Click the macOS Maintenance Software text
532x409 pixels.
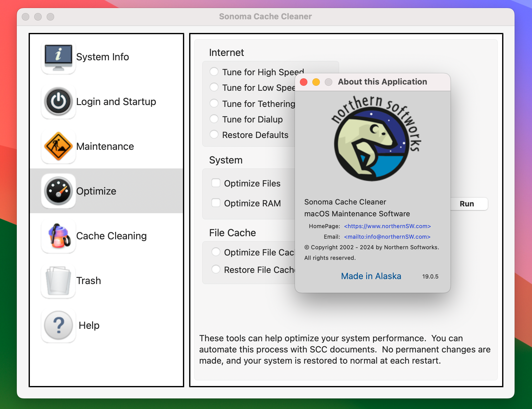point(357,214)
